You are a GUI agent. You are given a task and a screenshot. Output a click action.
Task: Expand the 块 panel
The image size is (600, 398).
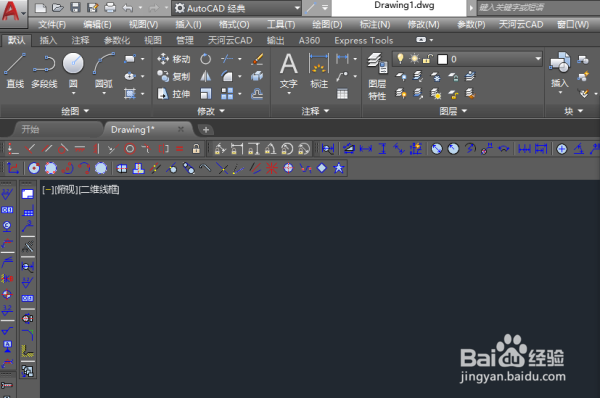point(573,111)
